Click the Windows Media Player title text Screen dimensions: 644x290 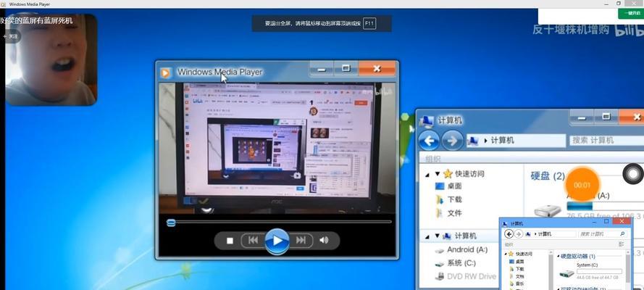point(219,72)
